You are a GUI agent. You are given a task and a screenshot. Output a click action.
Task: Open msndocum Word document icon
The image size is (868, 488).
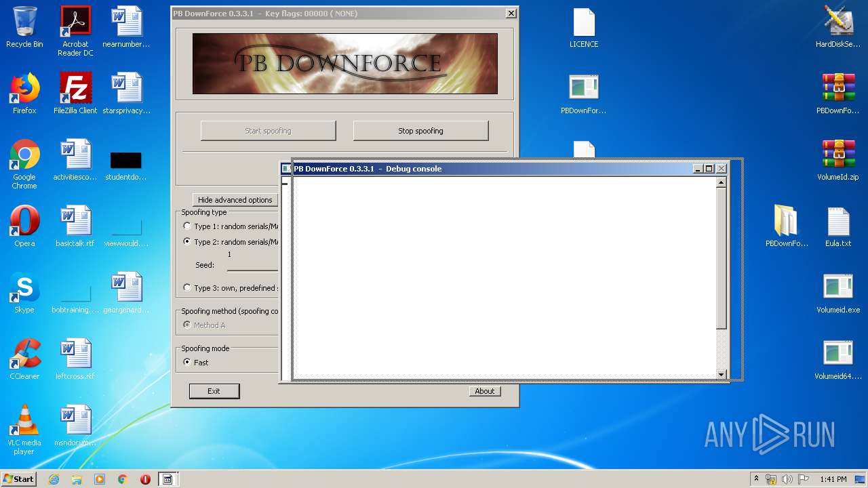point(75,426)
